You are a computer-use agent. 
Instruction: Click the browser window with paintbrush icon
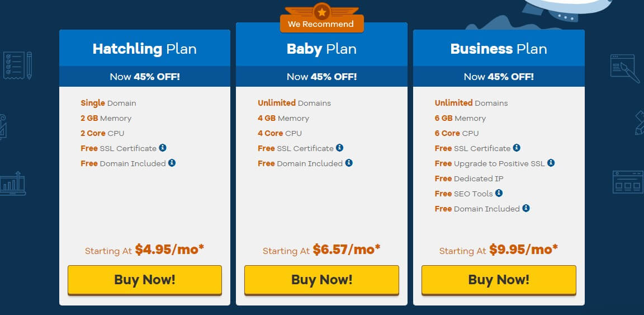(624, 69)
